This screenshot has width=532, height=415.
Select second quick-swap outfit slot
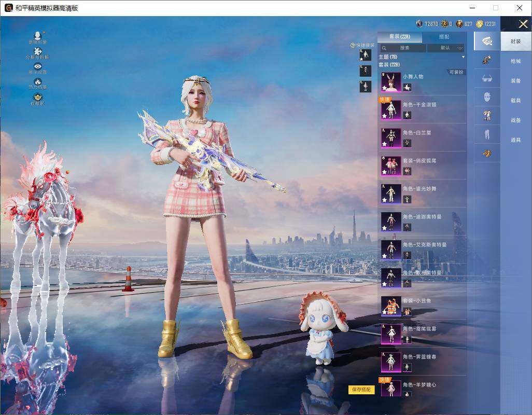[x=366, y=71]
